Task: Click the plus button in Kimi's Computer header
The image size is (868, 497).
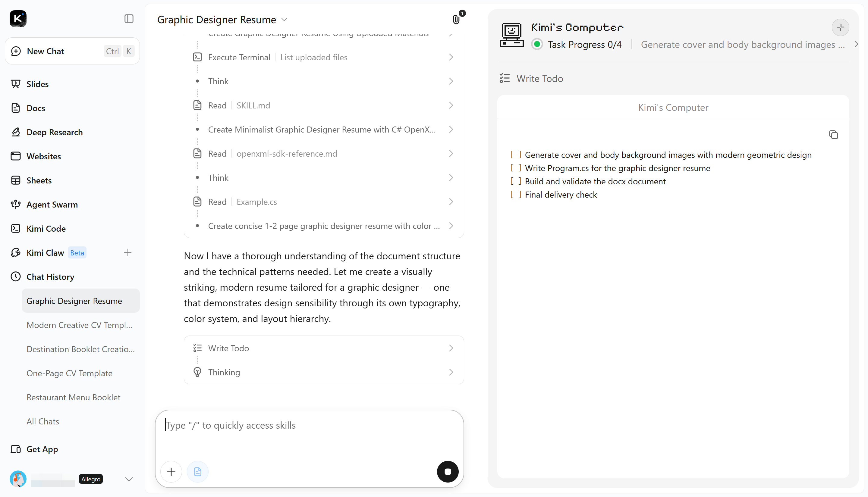Action: coord(840,27)
